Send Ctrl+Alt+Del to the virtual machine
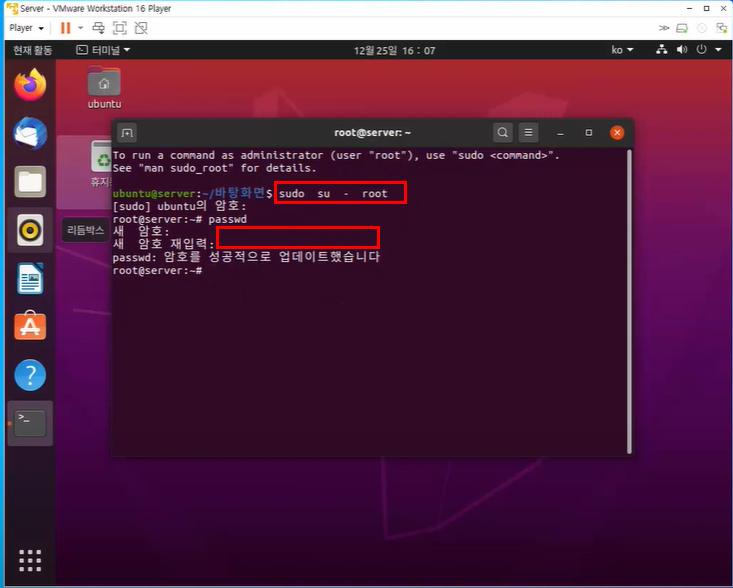 click(x=98, y=28)
